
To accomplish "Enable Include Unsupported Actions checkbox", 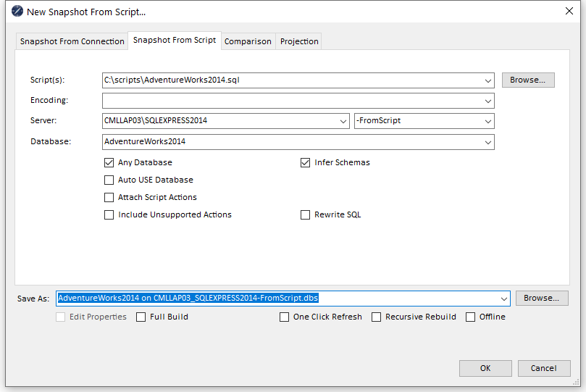I will (109, 214).
